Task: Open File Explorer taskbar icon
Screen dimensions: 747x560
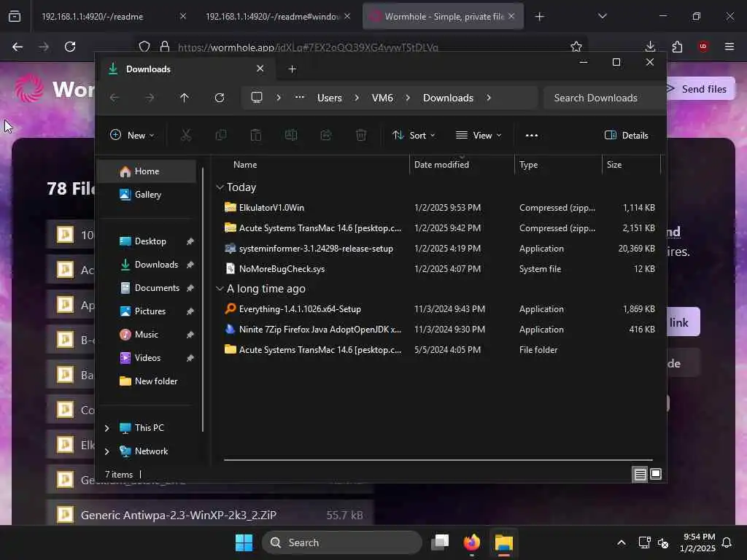Action: (x=503, y=542)
